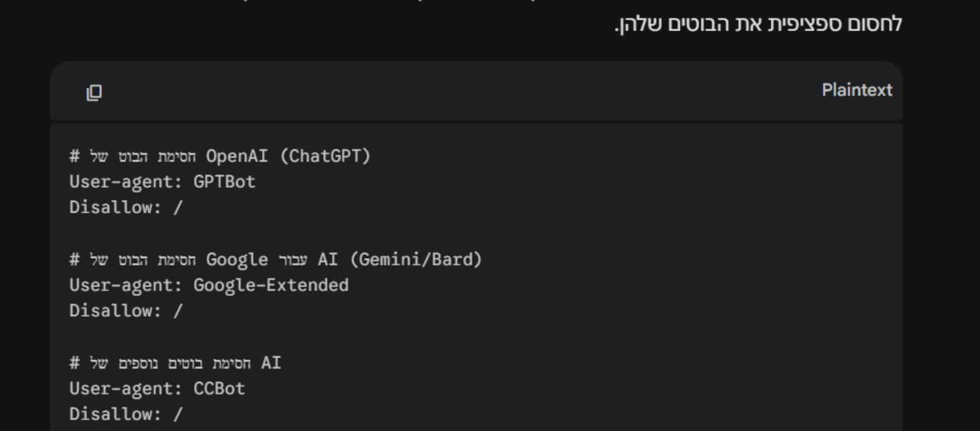Image resolution: width=980 pixels, height=431 pixels.
Task: Click the word Google in the second comment
Action: click(237, 260)
